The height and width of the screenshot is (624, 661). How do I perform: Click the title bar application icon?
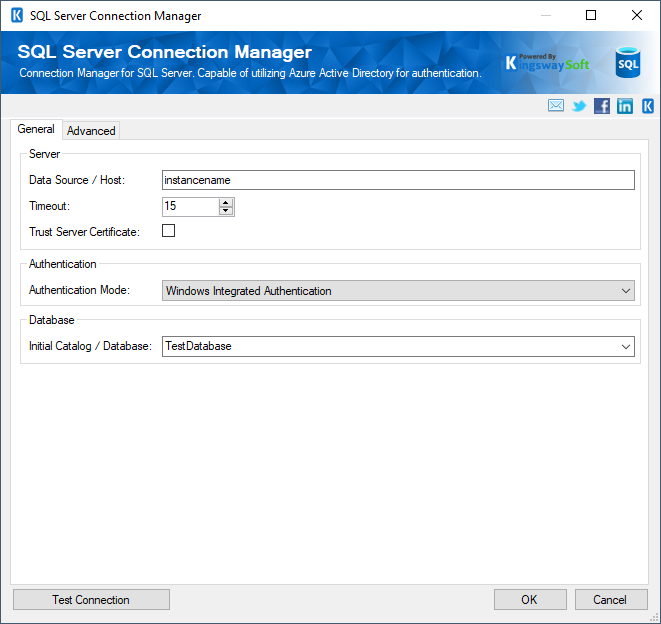[16, 16]
